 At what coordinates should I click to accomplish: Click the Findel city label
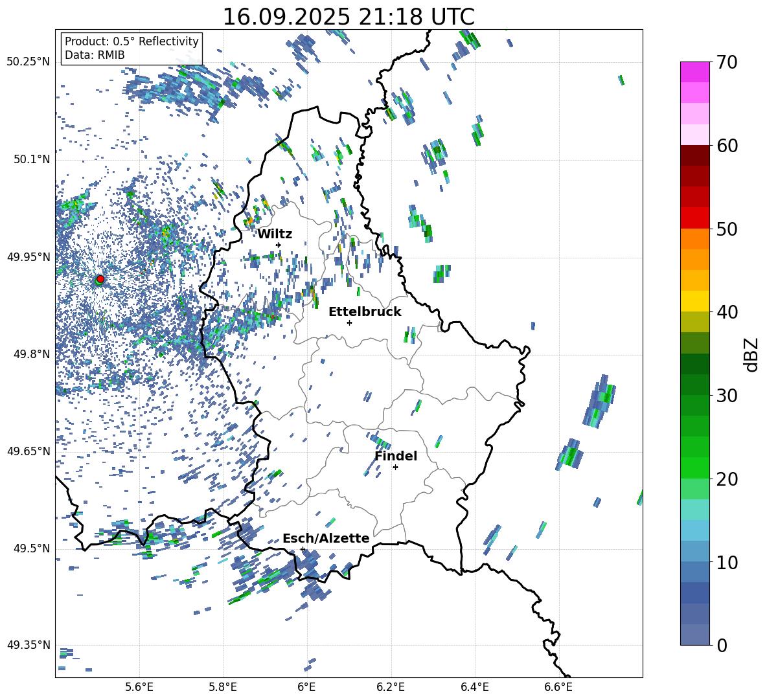point(396,456)
